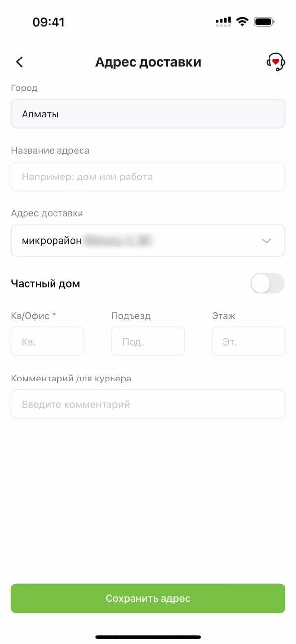Open support chat via headset icon
The width and height of the screenshot is (296, 644).
click(275, 62)
